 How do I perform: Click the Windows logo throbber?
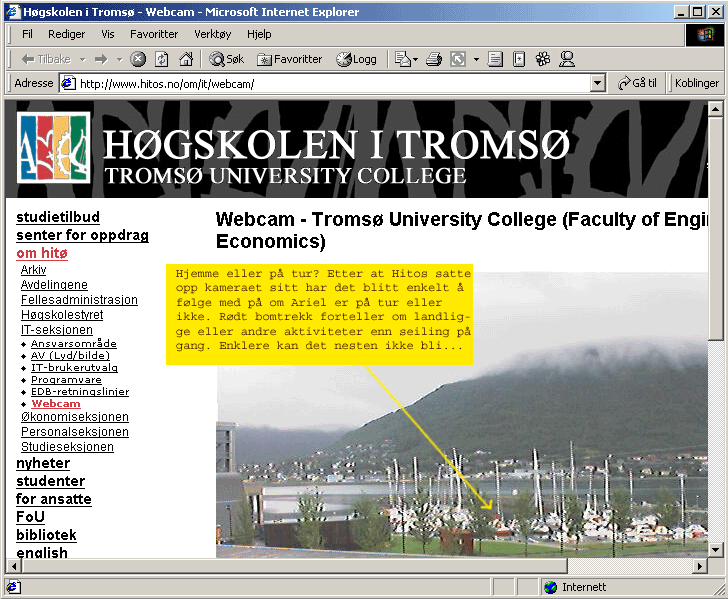tap(704, 34)
